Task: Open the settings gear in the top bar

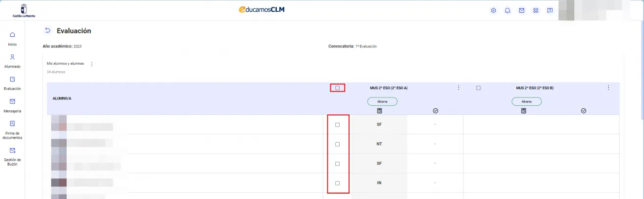Action: click(x=494, y=10)
